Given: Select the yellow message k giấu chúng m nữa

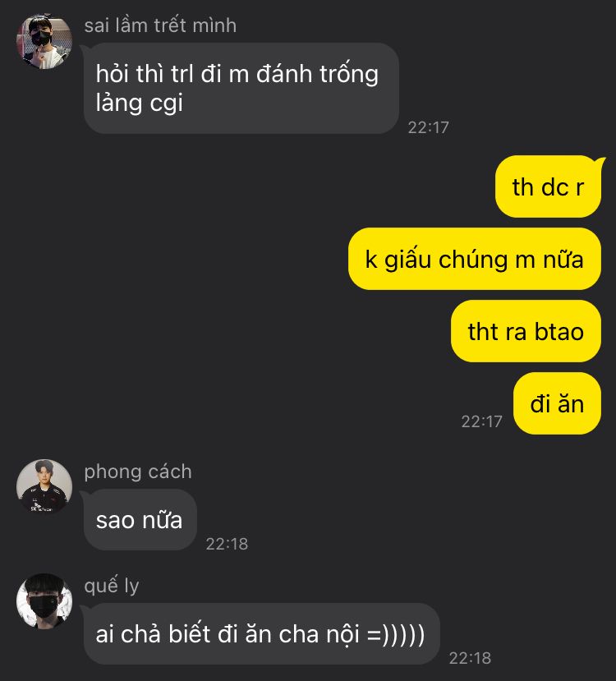Looking at the screenshot, I should tap(475, 259).
